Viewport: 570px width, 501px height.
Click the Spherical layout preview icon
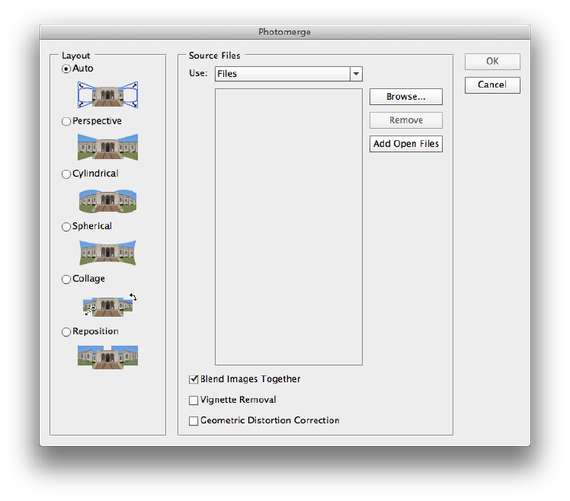[x=108, y=252]
